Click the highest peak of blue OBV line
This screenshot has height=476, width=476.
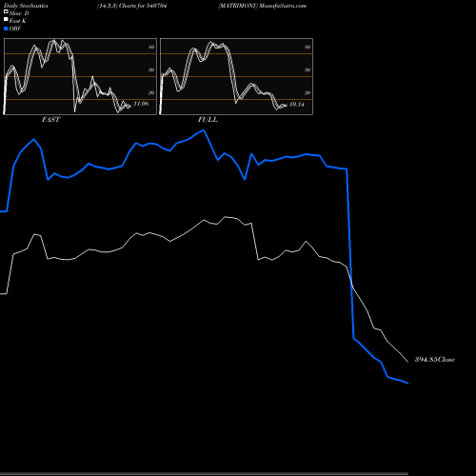coord(204,130)
